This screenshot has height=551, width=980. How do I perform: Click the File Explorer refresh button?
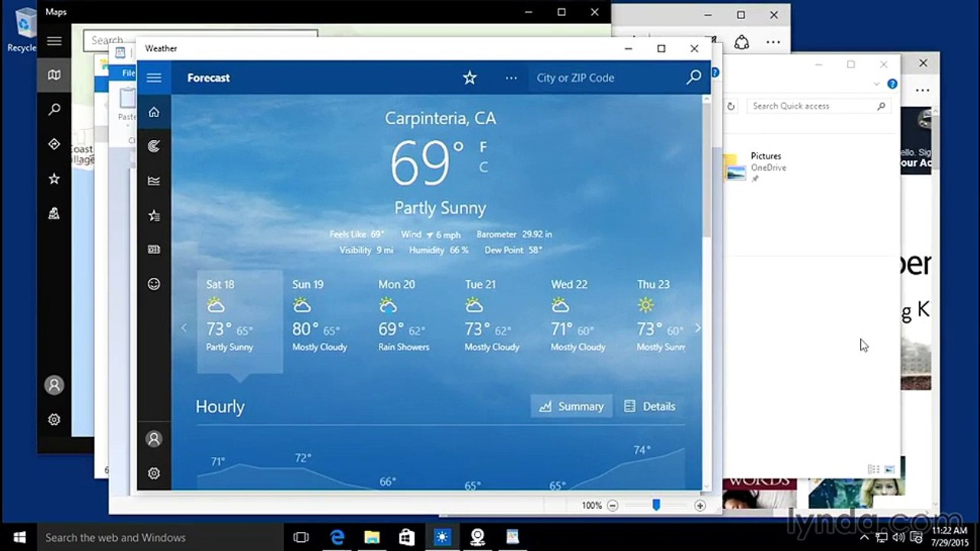coord(731,106)
